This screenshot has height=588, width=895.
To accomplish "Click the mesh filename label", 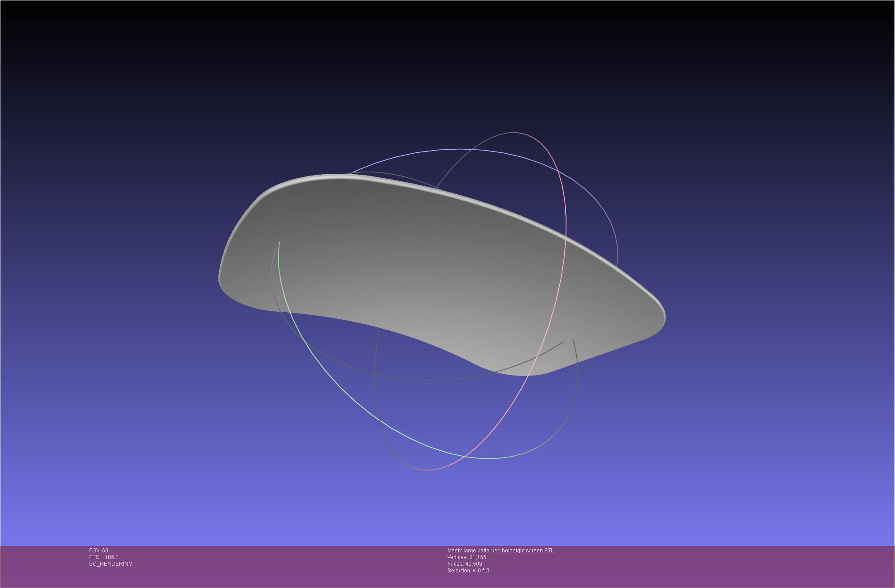I will coord(501,551).
